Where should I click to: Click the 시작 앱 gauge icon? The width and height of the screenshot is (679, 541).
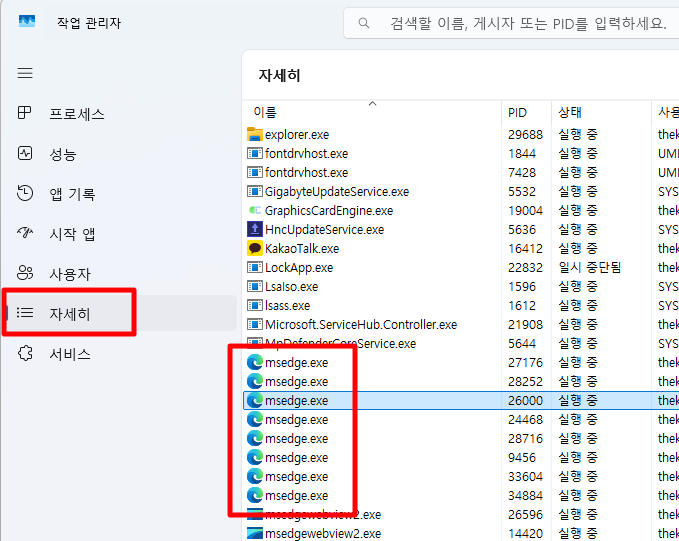click(25, 233)
